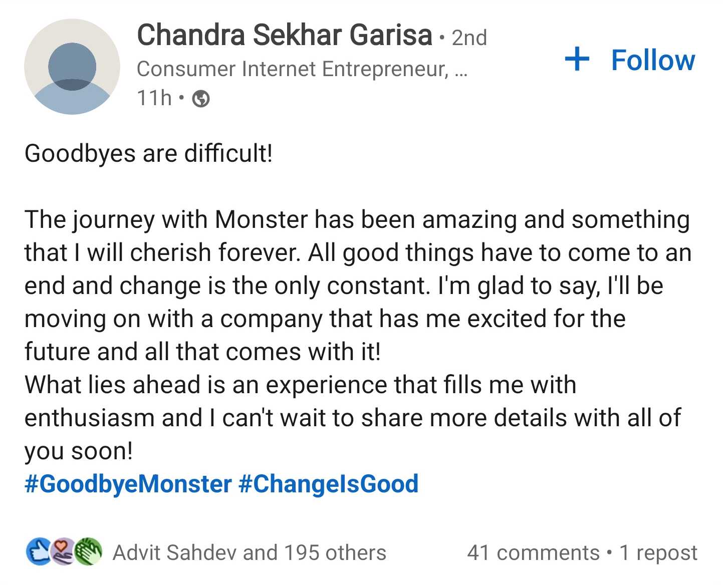
Task: Click the purple support reaction icon
Action: click(x=63, y=552)
